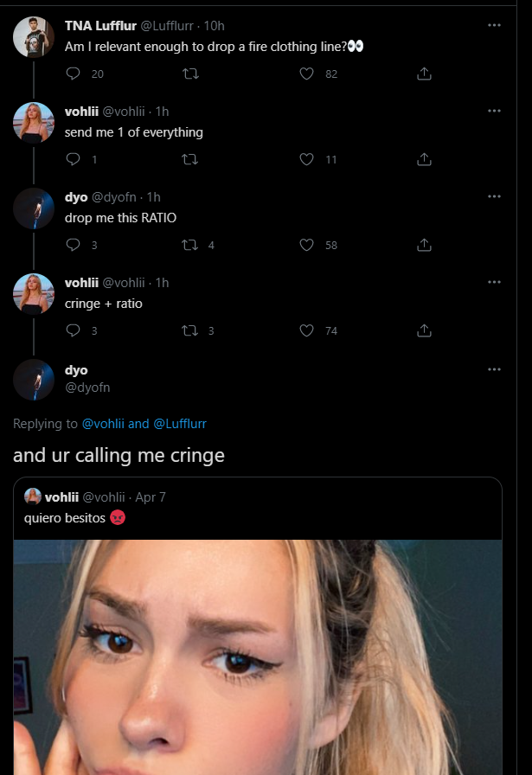532x775 pixels.
Task: Open more options on "cringe + ratio" tweet
Action: click(x=494, y=282)
